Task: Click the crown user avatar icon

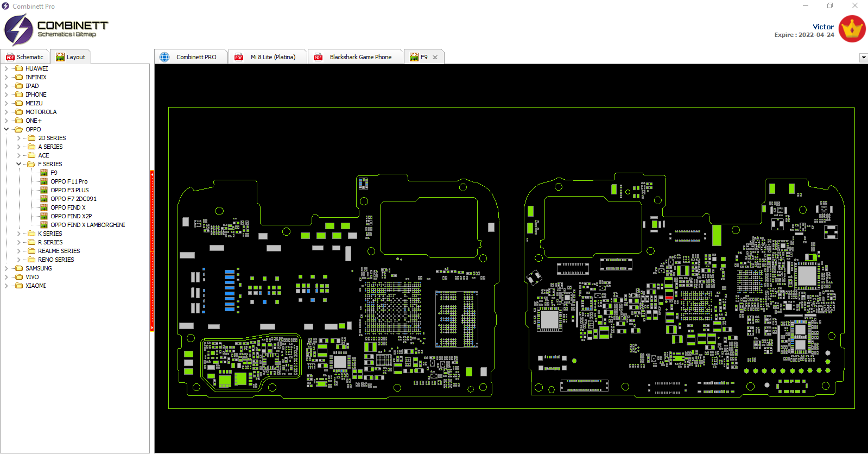Action: pos(852,29)
